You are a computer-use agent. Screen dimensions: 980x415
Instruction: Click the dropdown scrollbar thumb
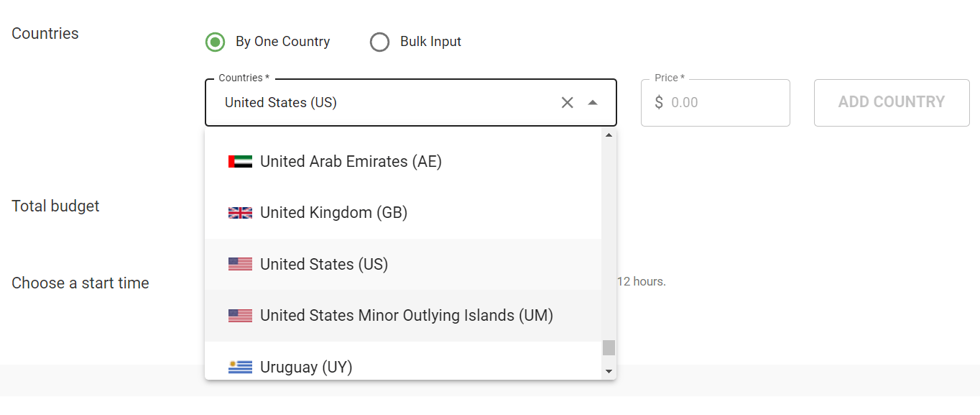click(x=609, y=349)
